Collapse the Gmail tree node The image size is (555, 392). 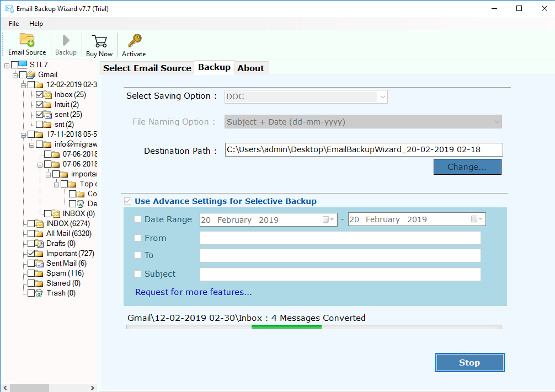pyautogui.click(x=15, y=76)
